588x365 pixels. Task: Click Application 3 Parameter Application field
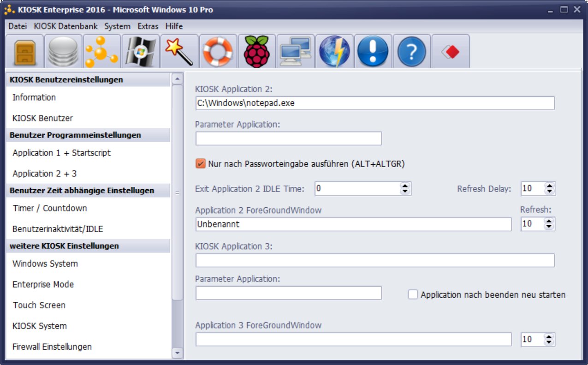[x=289, y=293]
